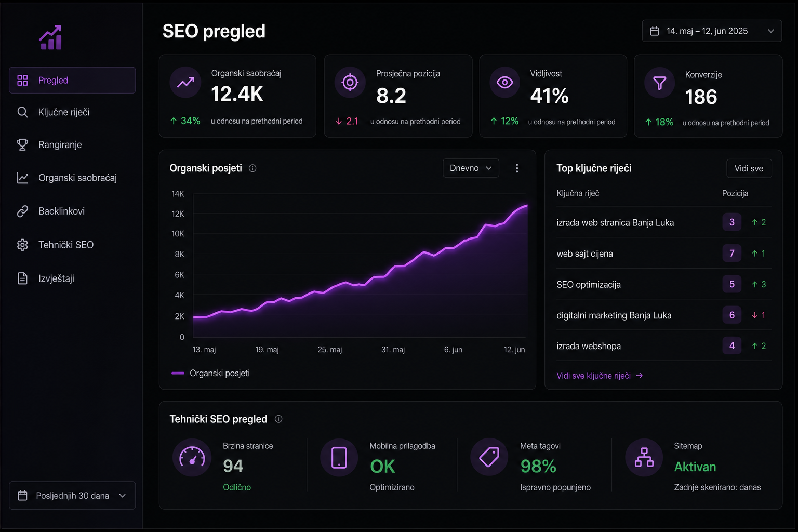Expand the Posljednjih 30 dana dropdown

72,496
